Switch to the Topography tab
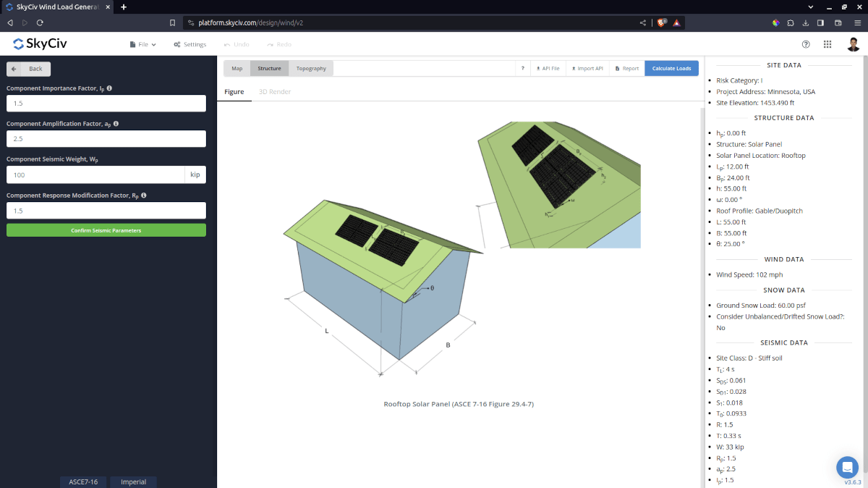 [x=311, y=68]
